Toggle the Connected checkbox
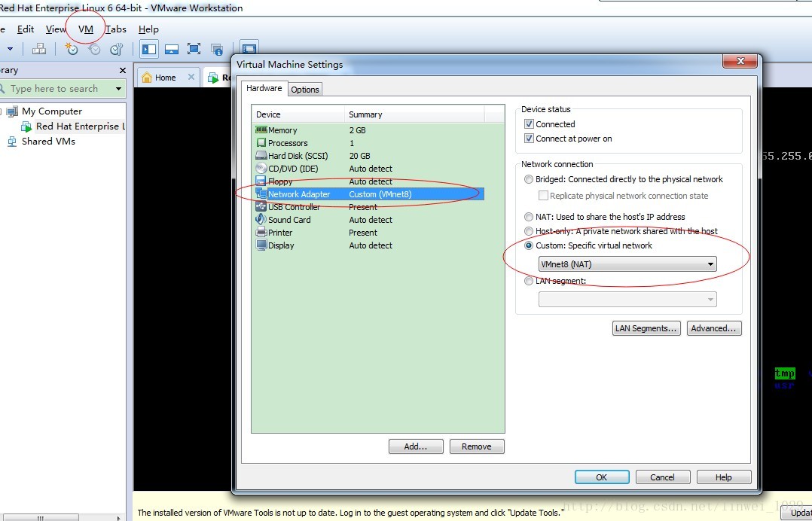Screen dimensions: 812x521 [x=529, y=124]
